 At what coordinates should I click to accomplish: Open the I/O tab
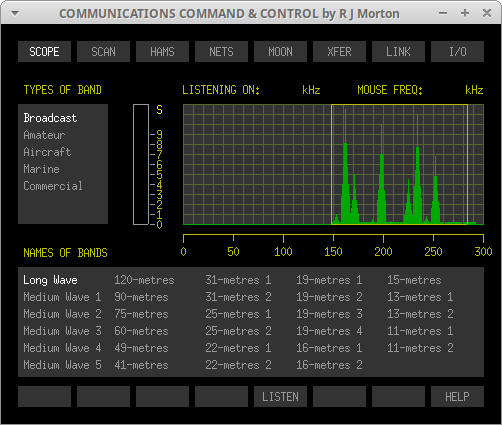(457, 52)
